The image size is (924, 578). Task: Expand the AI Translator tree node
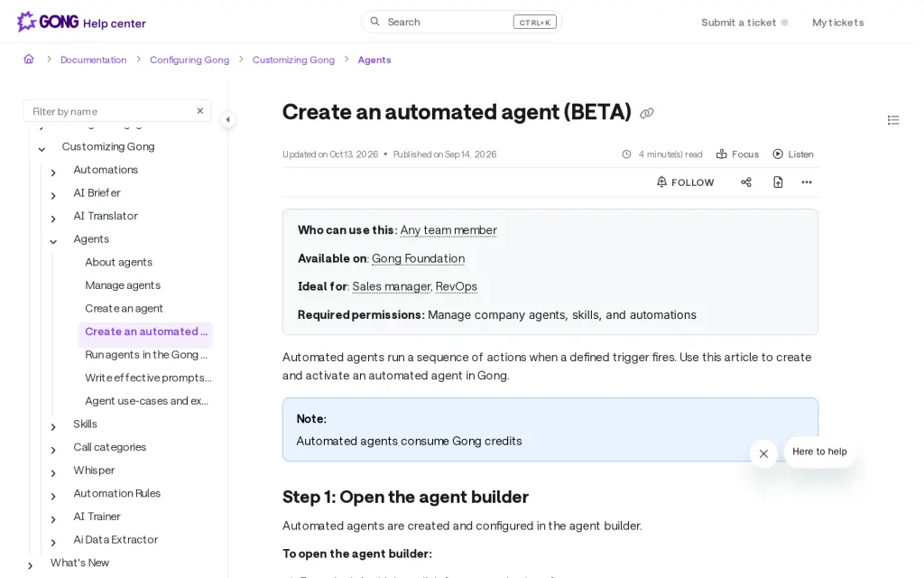click(53, 219)
